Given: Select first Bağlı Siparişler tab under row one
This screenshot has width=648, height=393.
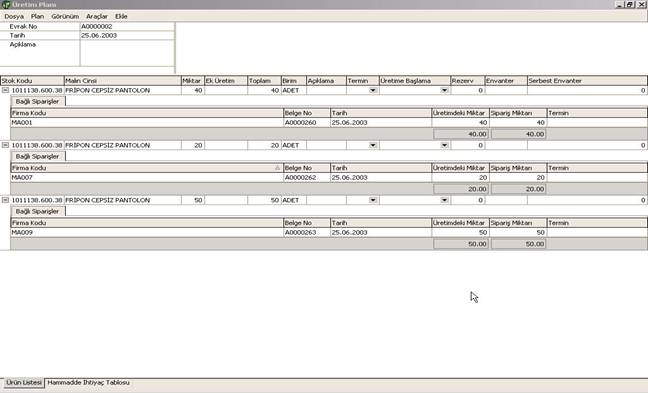Looking at the screenshot, I should point(38,101).
